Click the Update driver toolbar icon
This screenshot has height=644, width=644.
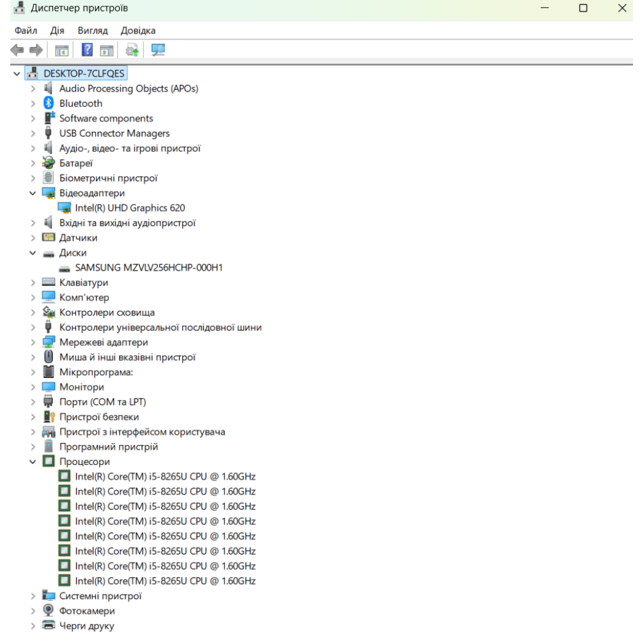click(x=132, y=50)
